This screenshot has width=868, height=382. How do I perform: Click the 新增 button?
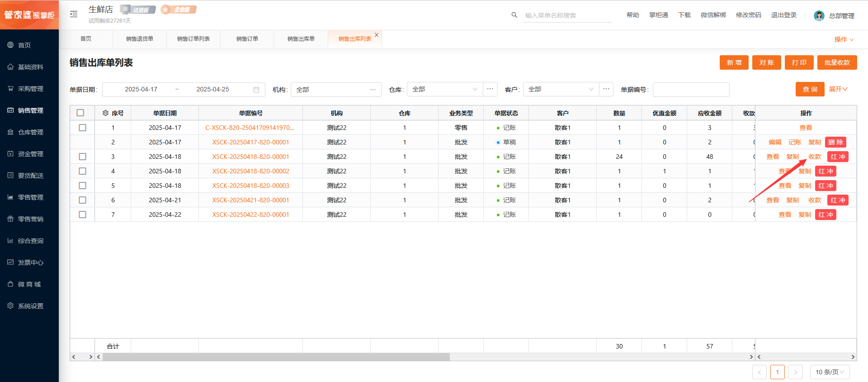coord(734,62)
